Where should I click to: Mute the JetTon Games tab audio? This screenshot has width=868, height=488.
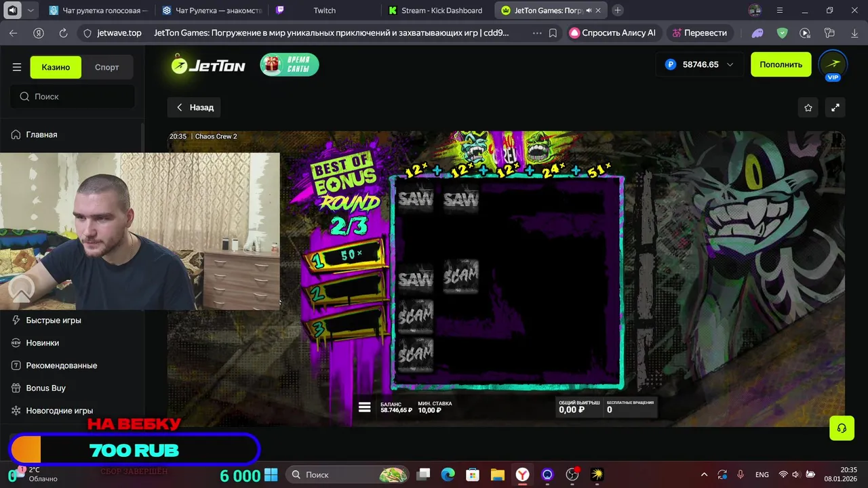coord(589,10)
